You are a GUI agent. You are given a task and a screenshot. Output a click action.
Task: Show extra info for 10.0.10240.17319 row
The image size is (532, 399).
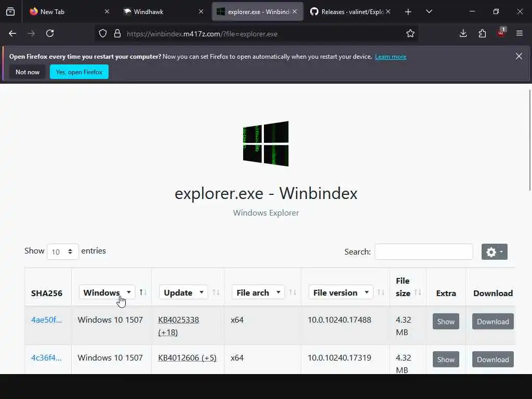[x=446, y=360]
